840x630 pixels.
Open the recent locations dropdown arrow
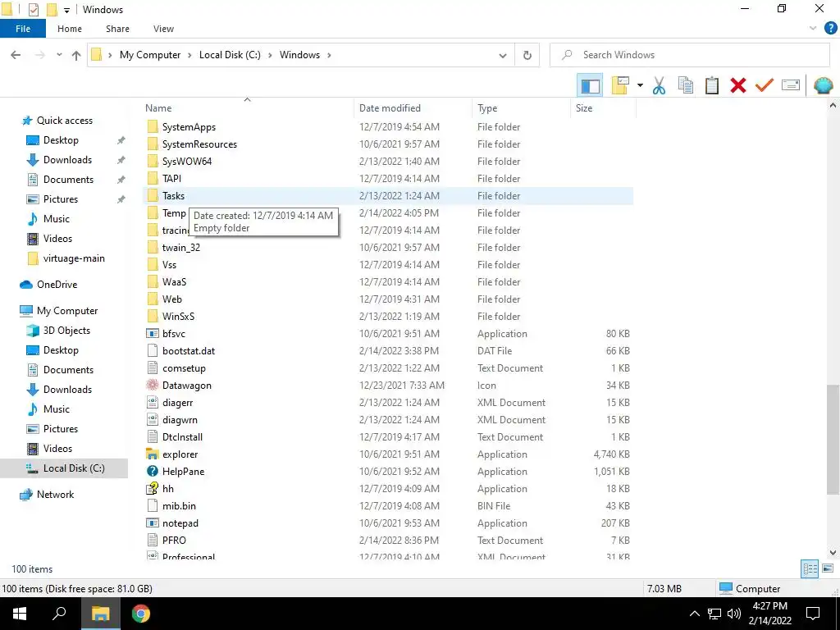(59, 55)
